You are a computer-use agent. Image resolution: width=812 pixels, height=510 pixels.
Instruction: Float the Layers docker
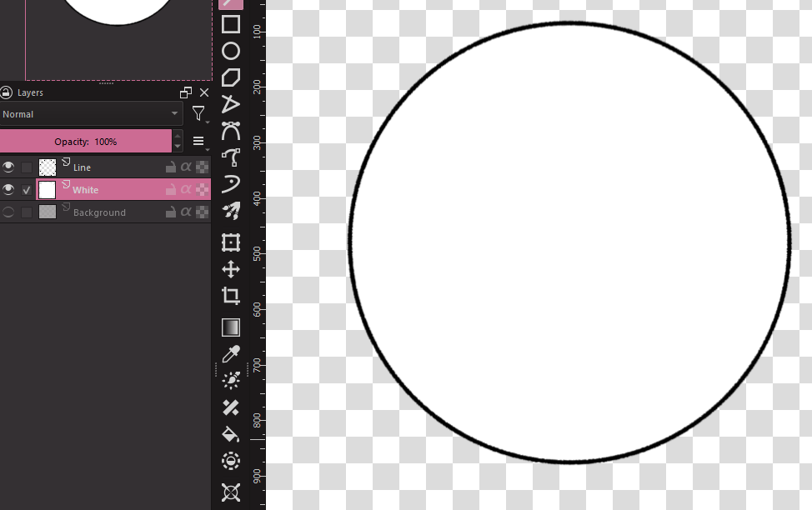tap(185, 92)
